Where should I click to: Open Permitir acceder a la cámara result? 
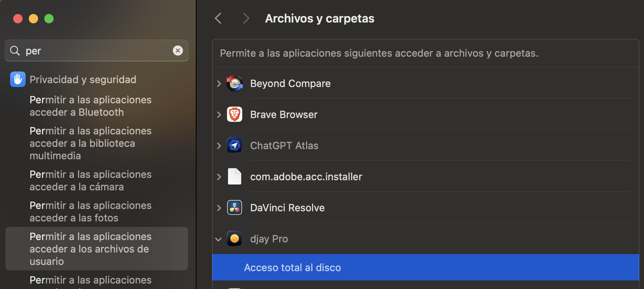[x=91, y=181]
